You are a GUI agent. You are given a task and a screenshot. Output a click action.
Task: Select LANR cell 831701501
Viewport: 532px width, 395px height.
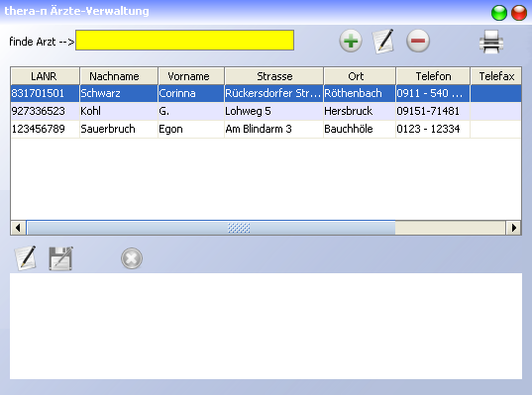45,93
